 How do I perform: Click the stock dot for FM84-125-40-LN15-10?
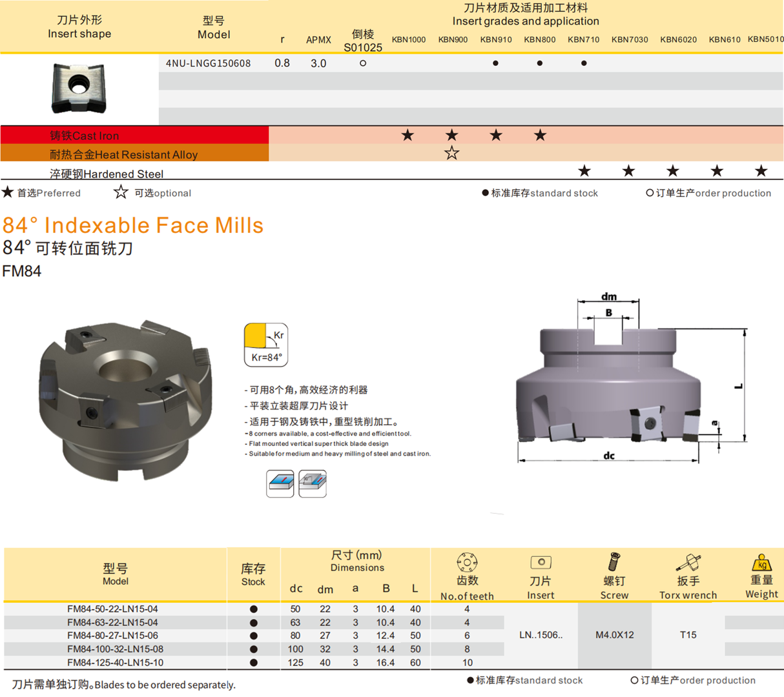pyautogui.click(x=254, y=663)
